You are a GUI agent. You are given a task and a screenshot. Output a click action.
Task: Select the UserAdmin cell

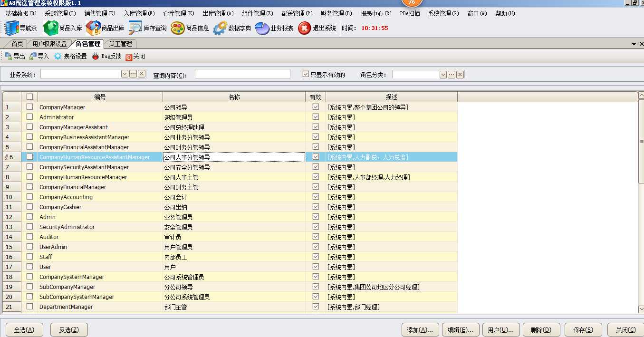[x=100, y=247]
